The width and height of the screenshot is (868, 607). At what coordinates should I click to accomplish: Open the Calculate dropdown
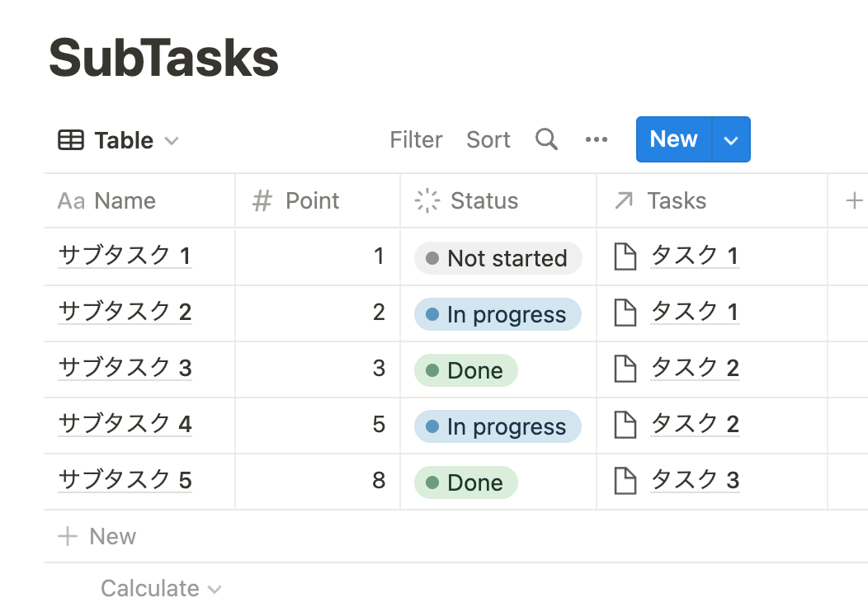(x=161, y=588)
